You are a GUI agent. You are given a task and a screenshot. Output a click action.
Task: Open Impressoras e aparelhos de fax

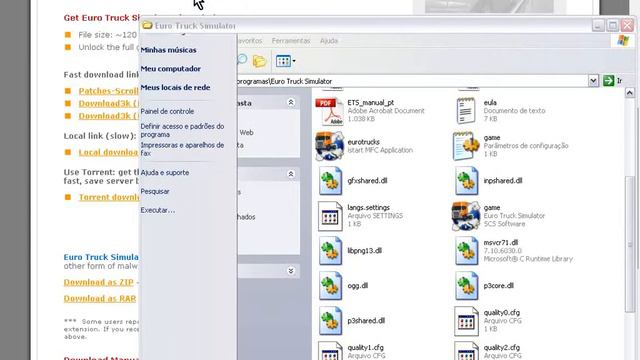click(182, 149)
